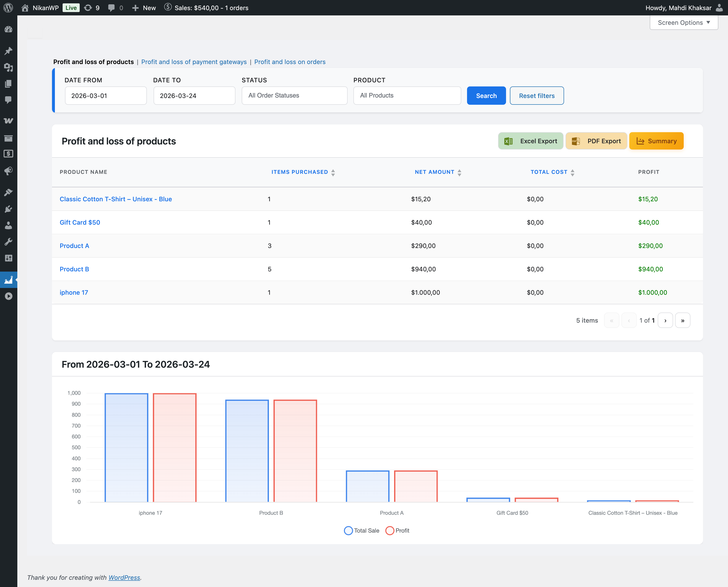Open the WordPress Dashboard from the sidebar

(x=8, y=29)
